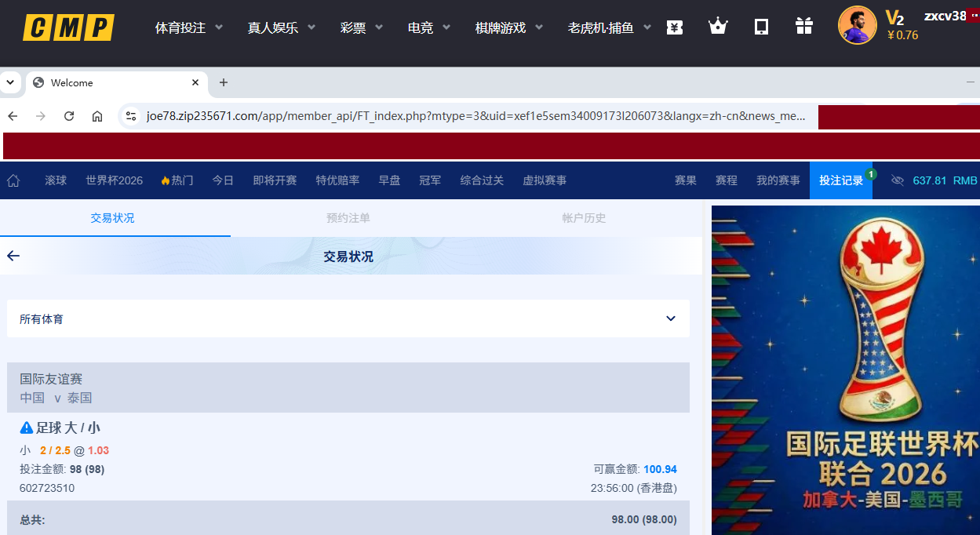Viewport: 980px width, 535px height.
Task: Click the ¥0.76 wallet balance
Action: pyautogui.click(x=902, y=35)
